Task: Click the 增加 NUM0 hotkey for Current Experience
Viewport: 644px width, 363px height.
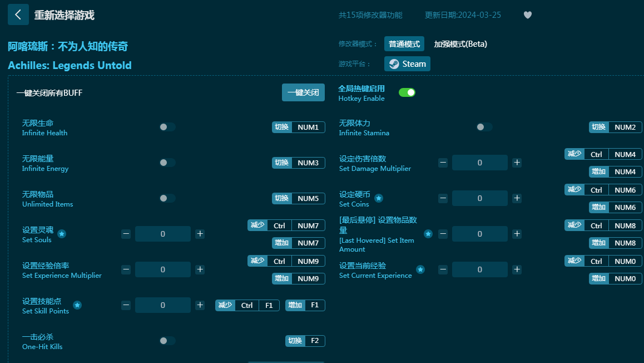Action: coord(615,279)
